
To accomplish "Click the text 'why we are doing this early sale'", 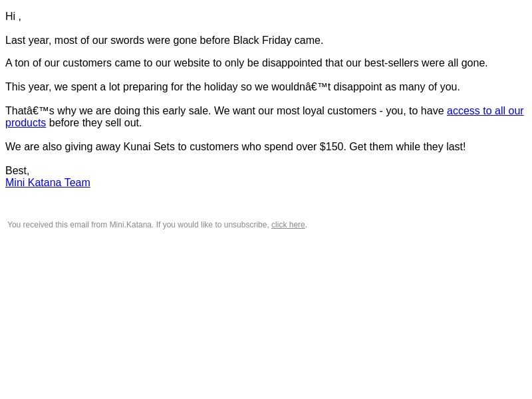I will (x=134, y=111).
